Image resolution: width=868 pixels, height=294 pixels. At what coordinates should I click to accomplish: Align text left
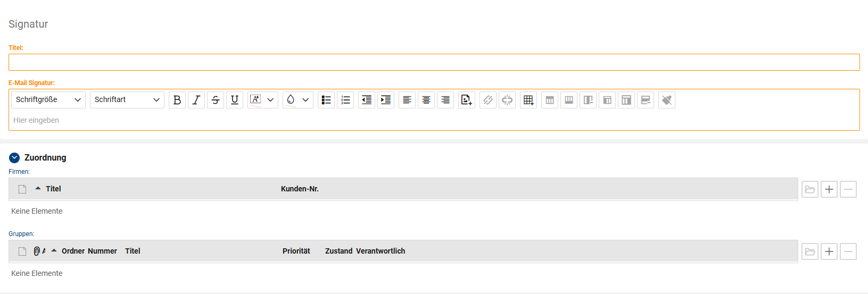point(407,100)
